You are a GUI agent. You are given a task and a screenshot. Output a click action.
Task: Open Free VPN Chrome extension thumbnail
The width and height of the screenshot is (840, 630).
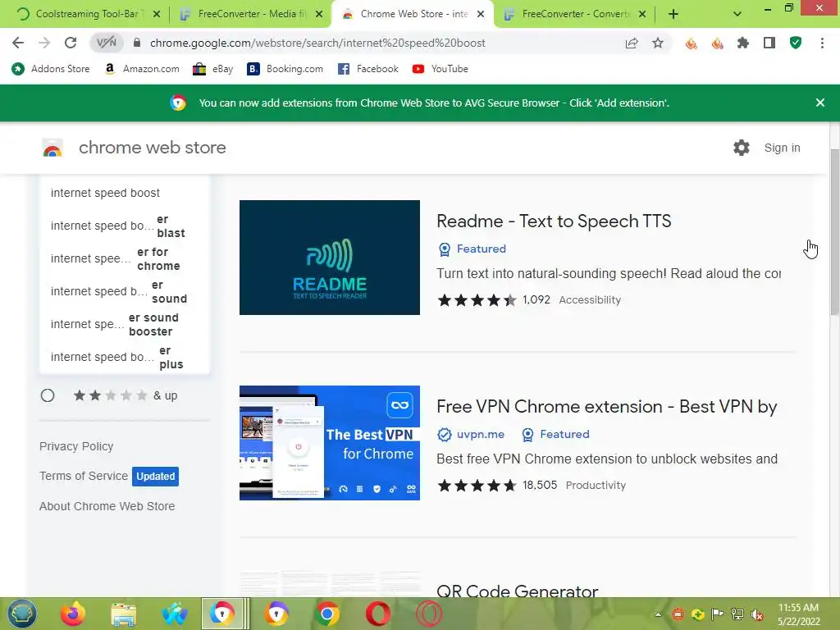click(x=330, y=443)
